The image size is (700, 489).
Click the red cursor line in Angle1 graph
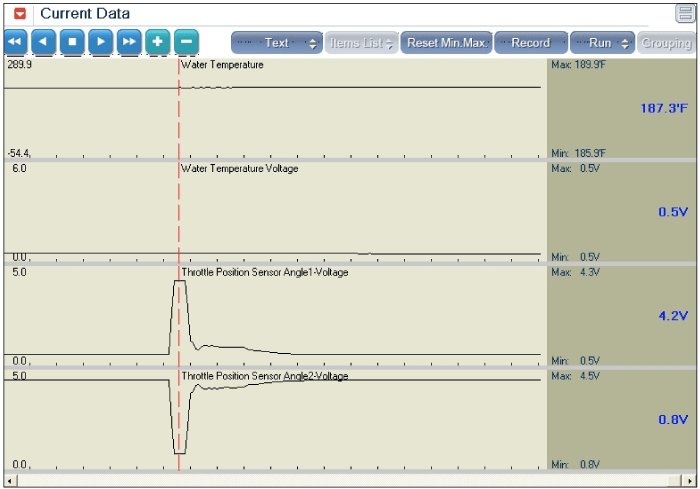pos(179,315)
